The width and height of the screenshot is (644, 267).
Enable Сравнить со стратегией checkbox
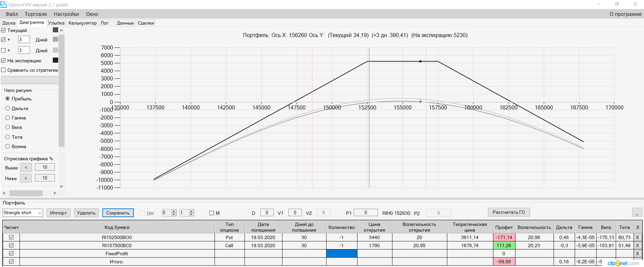click(3, 70)
